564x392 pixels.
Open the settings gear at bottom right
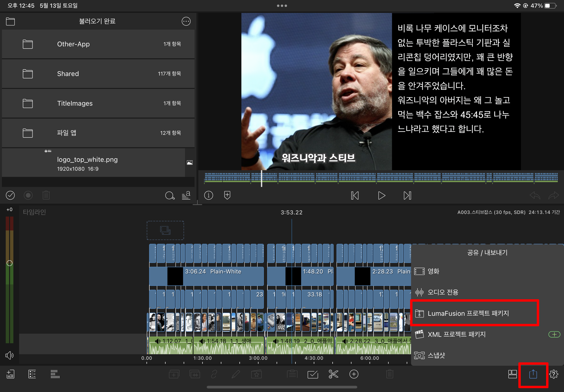pyautogui.click(x=553, y=374)
